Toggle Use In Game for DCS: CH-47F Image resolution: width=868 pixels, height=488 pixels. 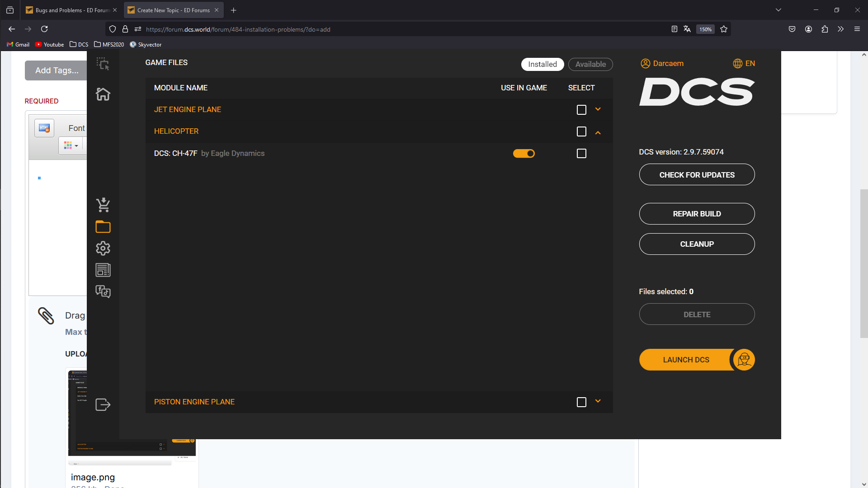(524, 154)
